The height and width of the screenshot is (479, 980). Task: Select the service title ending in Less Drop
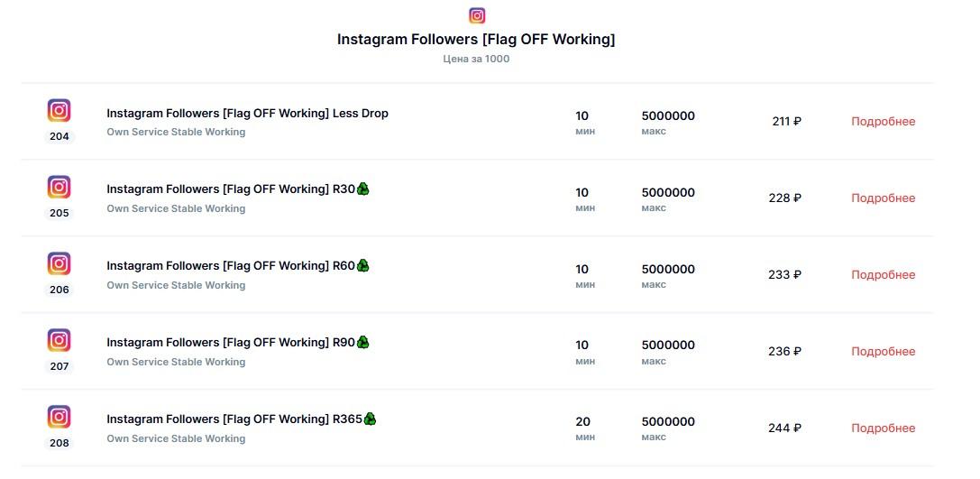click(248, 113)
